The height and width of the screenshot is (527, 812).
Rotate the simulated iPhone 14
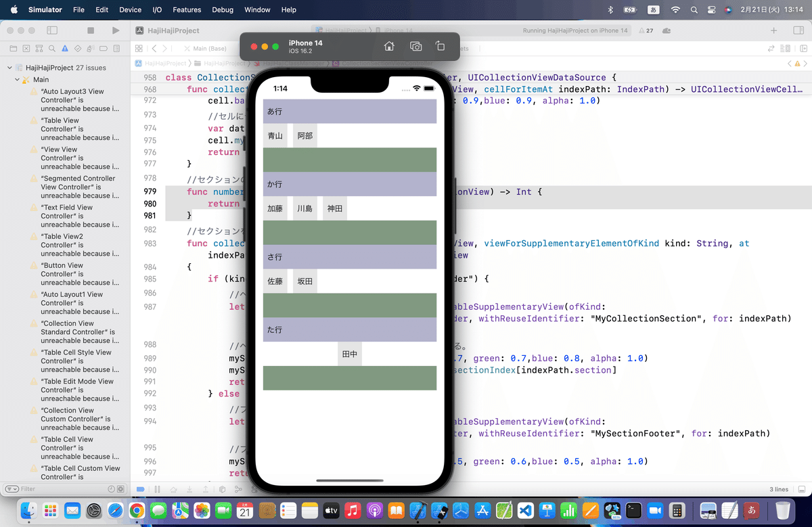tap(440, 46)
